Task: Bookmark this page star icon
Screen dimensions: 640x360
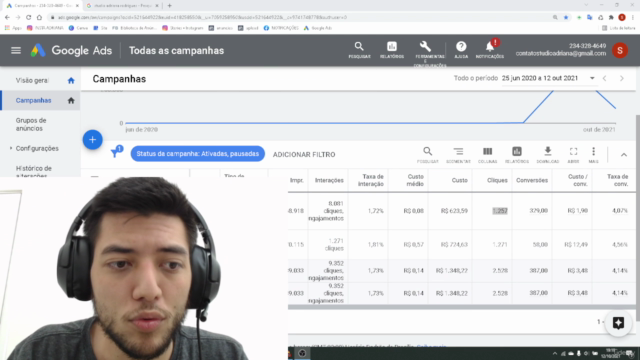Action: click(x=566, y=18)
